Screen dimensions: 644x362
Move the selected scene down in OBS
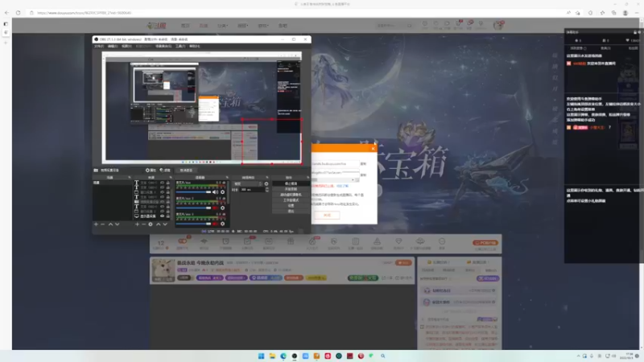coord(117,224)
